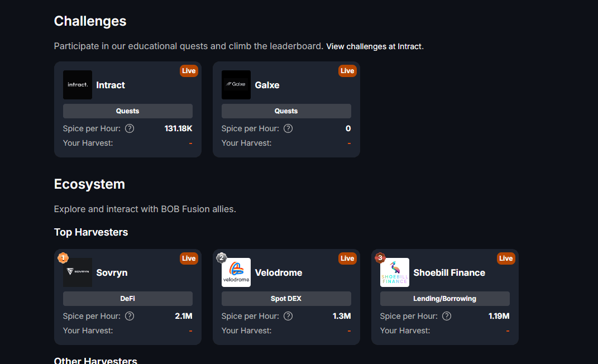Click Intract Spice per Hour help icon
The image size is (598, 364).
(130, 128)
